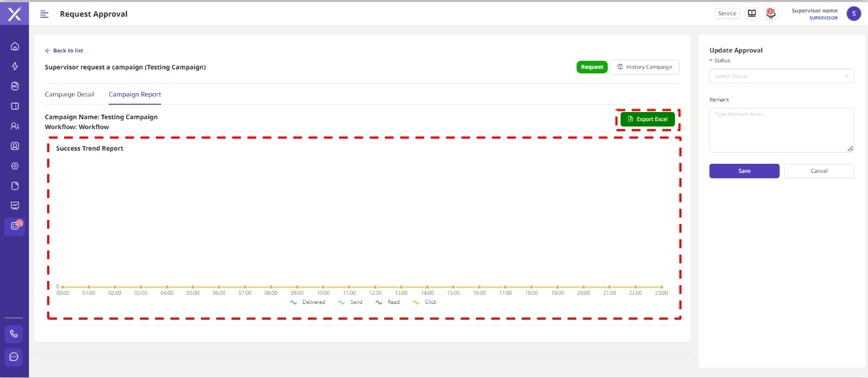
Task: Toggle the Read series in chart legend
Action: (x=388, y=302)
